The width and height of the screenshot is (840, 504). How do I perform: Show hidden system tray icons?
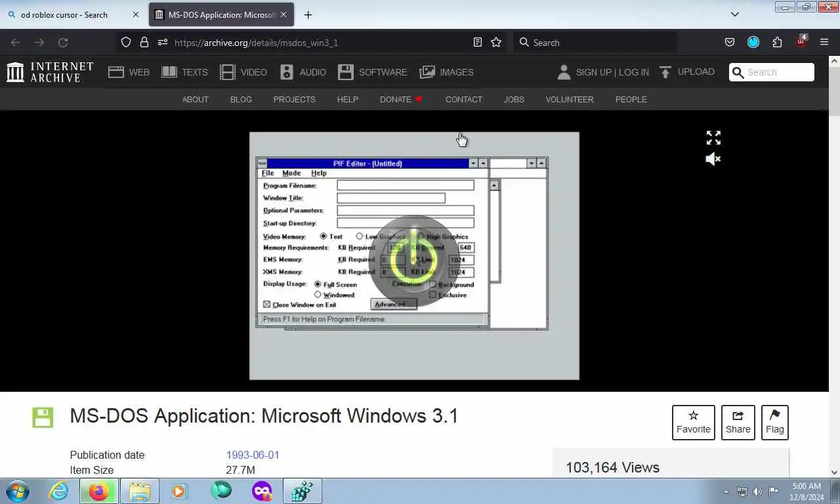tap(726, 492)
